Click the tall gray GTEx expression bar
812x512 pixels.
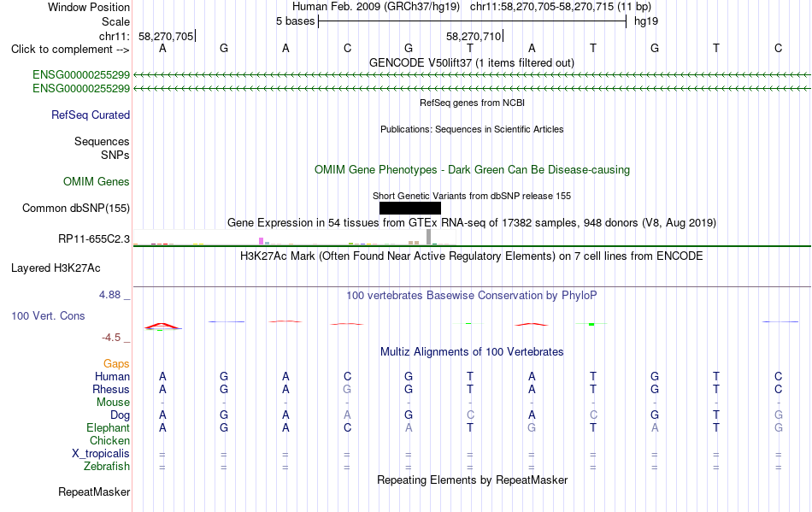point(428,237)
